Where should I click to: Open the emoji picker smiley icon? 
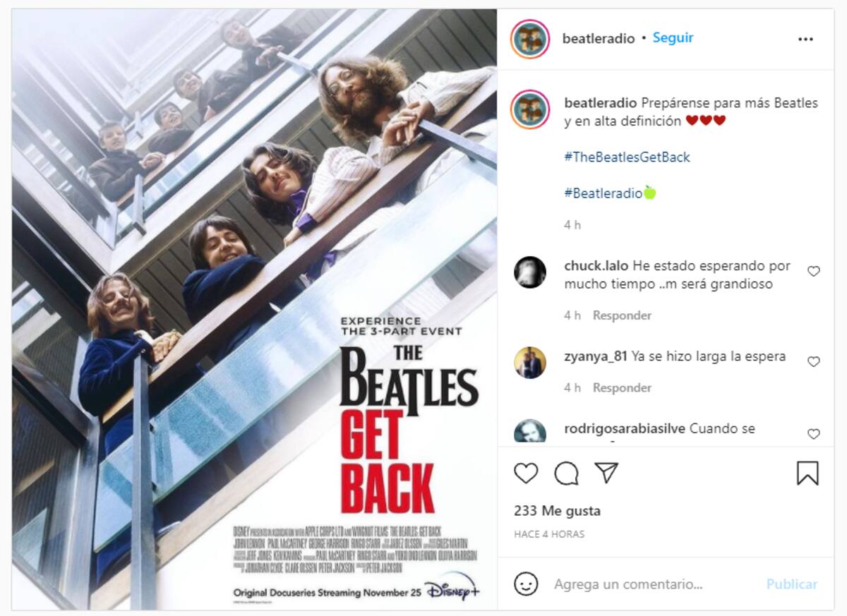(526, 584)
